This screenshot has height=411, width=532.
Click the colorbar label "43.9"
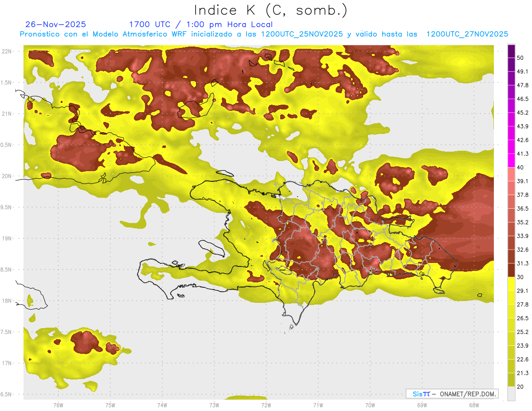coord(523,126)
